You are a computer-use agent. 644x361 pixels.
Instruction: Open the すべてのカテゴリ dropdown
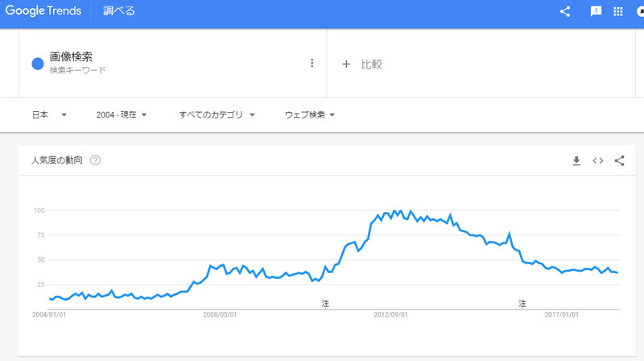pos(217,115)
